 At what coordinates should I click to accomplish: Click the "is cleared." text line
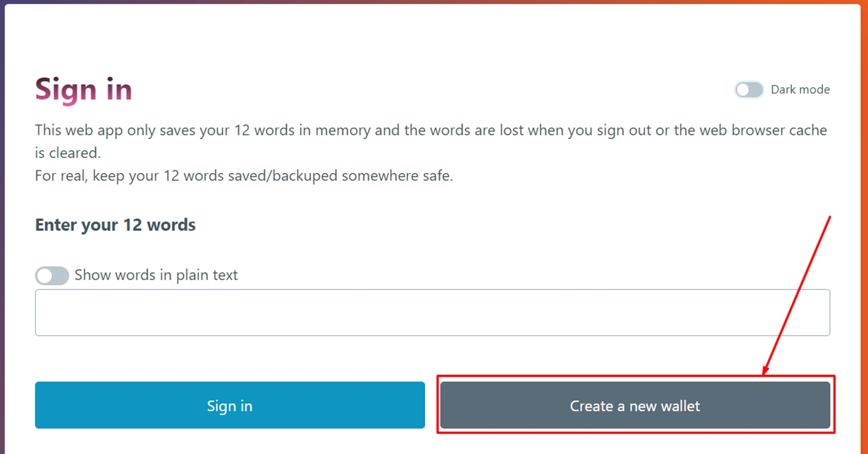(x=68, y=153)
